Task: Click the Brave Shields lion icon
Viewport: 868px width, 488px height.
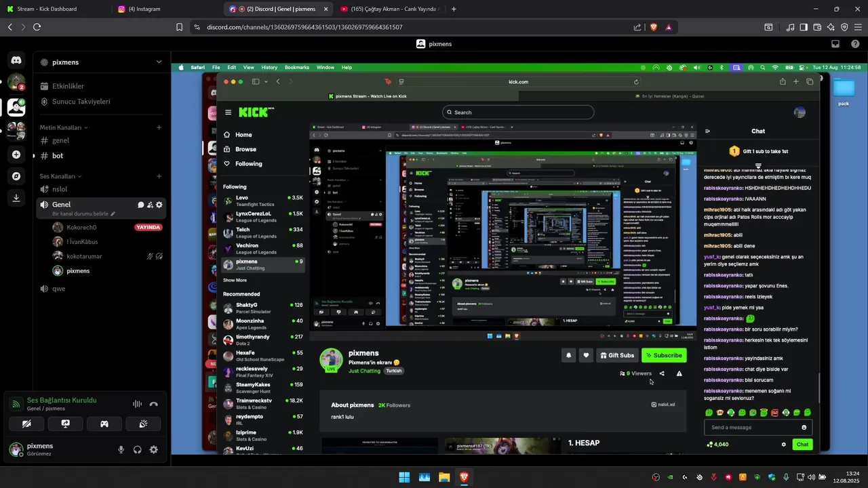Action: click(x=654, y=27)
